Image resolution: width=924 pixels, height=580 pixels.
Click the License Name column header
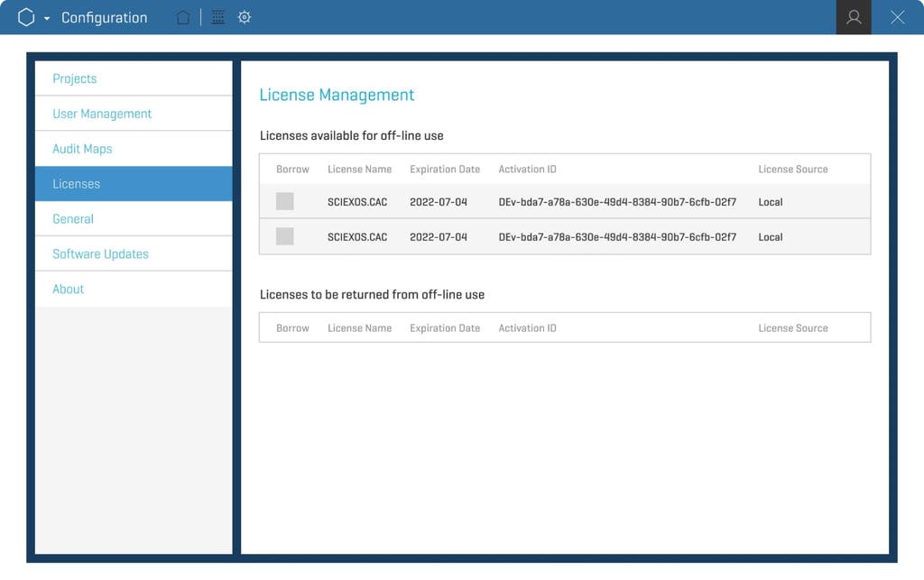pos(359,169)
